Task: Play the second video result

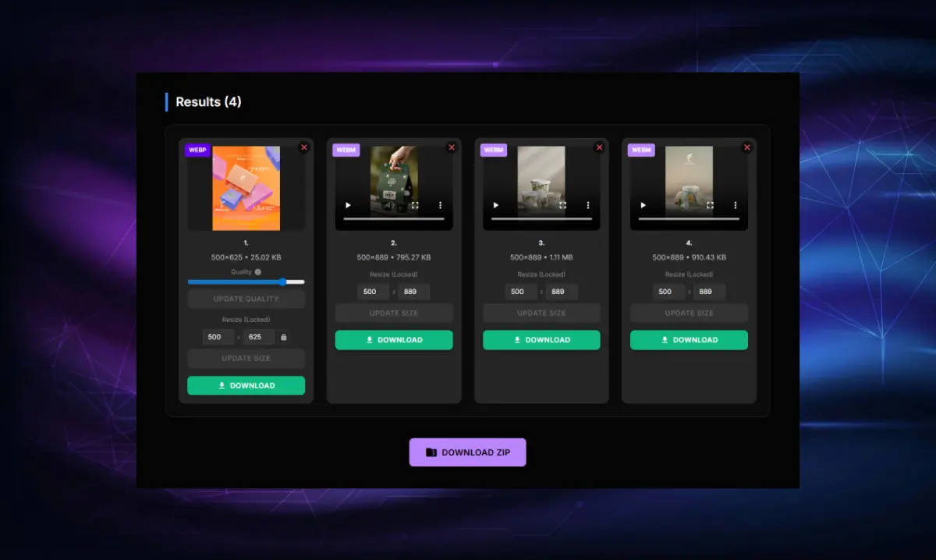Action: pyautogui.click(x=348, y=204)
